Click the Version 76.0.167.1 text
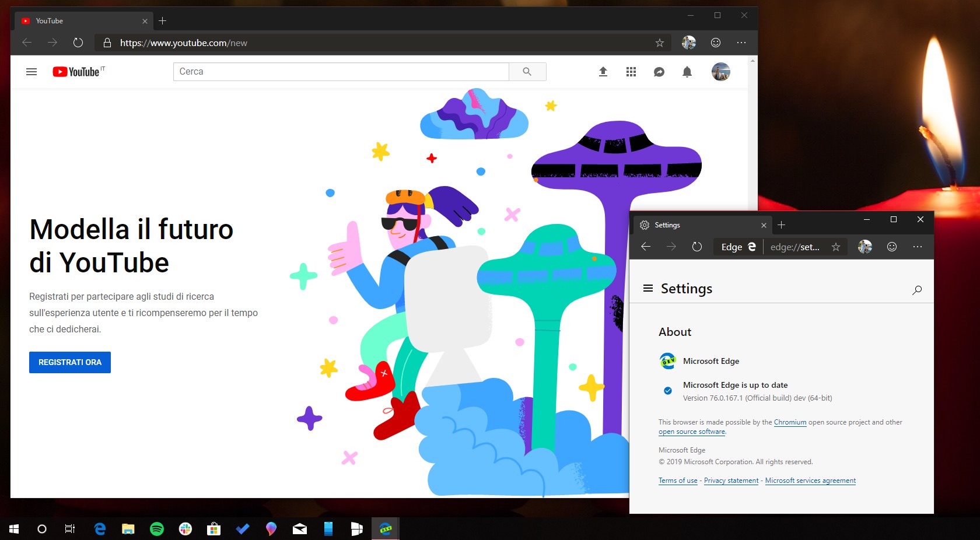 point(757,398)
